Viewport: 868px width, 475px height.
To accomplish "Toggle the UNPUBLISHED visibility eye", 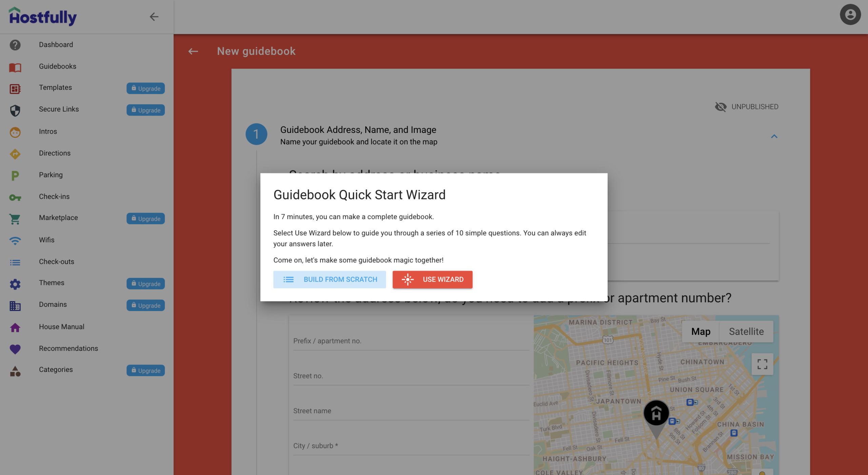I will coord(720,107).
